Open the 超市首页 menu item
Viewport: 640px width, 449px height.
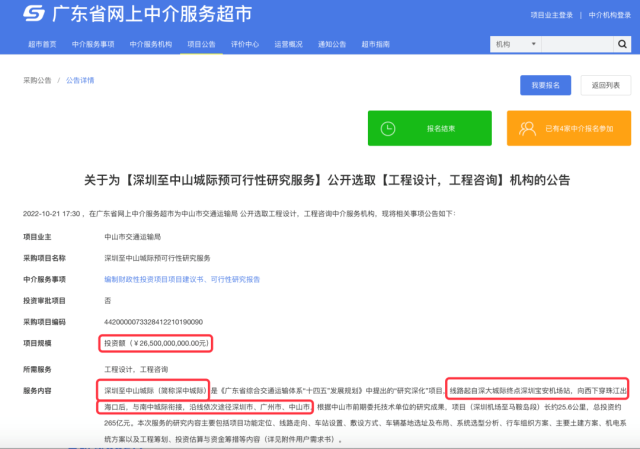tap(42, 44)
